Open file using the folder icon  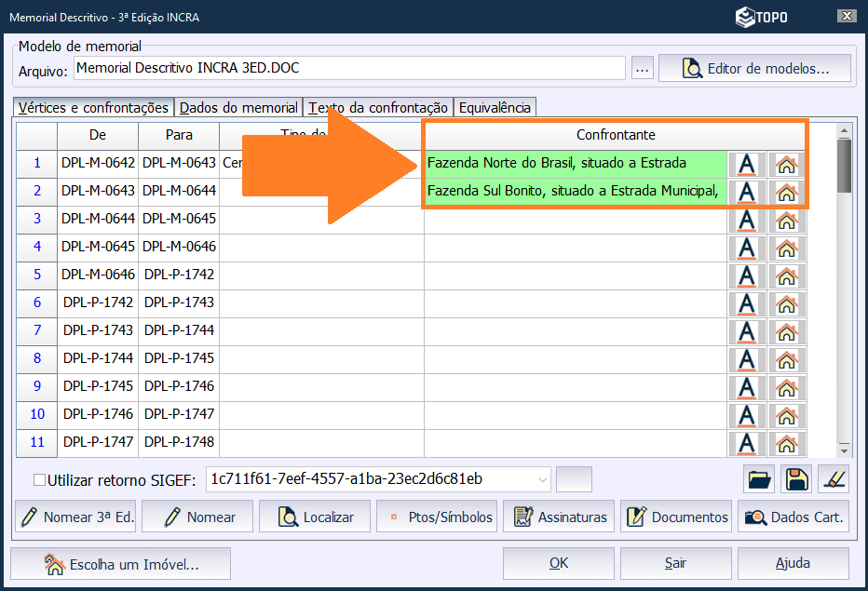click(x=760, y=479)
